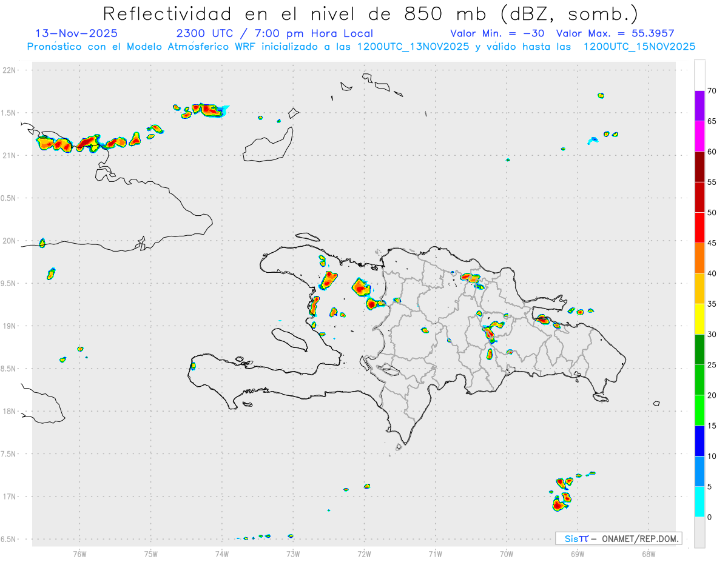Viewport: 728px width, 562px height.
Task: Click the 'SisTT - ONAMET/REP.DOM.' label box
Action: [x=619, y=538]
